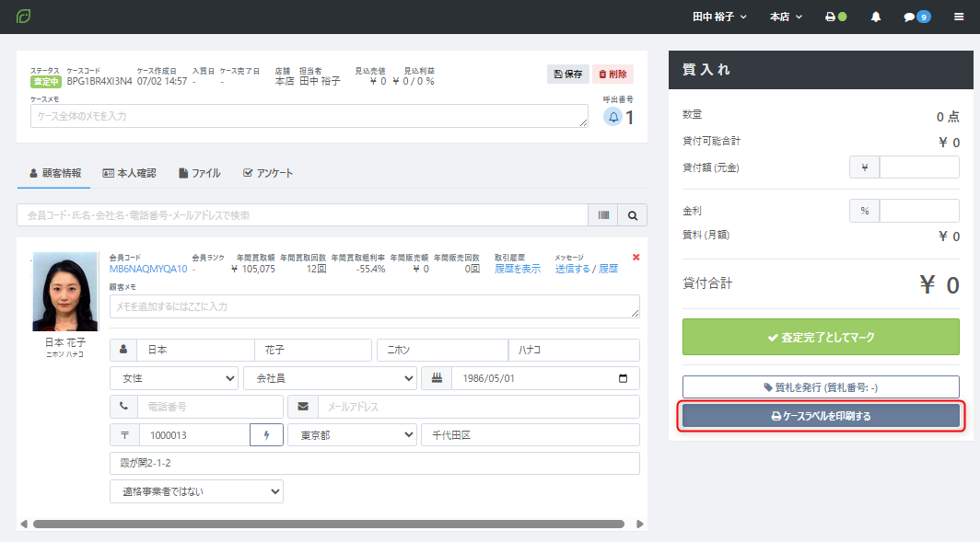Click the kana field ニホン
Screen dimensions: 980x542
tap(442, 351)
